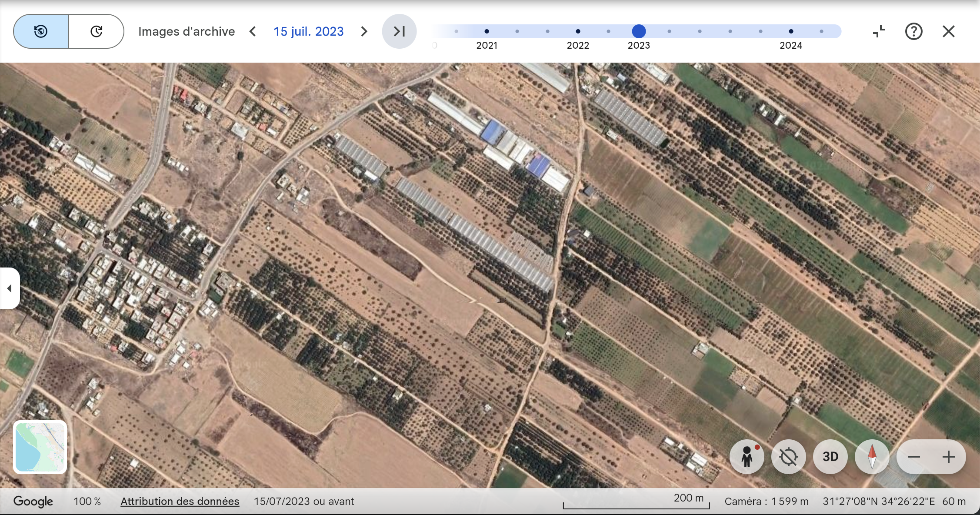Close the archive imagery toolbar

949,31
